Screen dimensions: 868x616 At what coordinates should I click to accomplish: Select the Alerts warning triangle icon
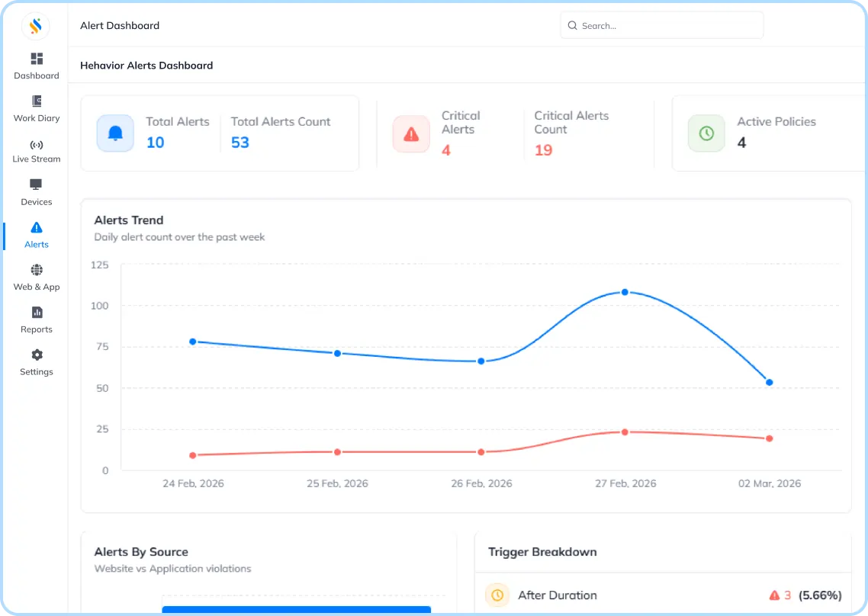click(x=37, y=227)
